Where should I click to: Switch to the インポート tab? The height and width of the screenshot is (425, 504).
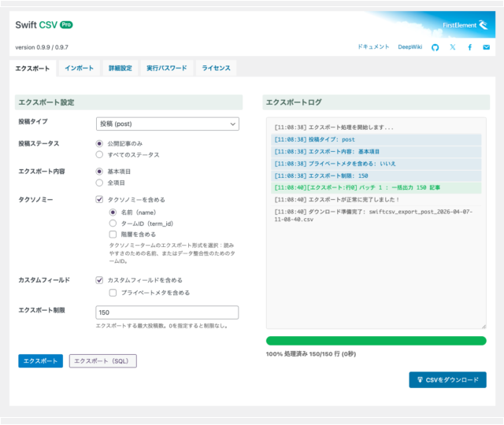[80, 68]
